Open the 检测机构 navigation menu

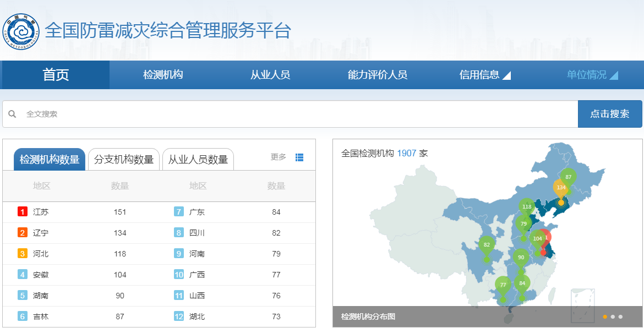point(163,75)
